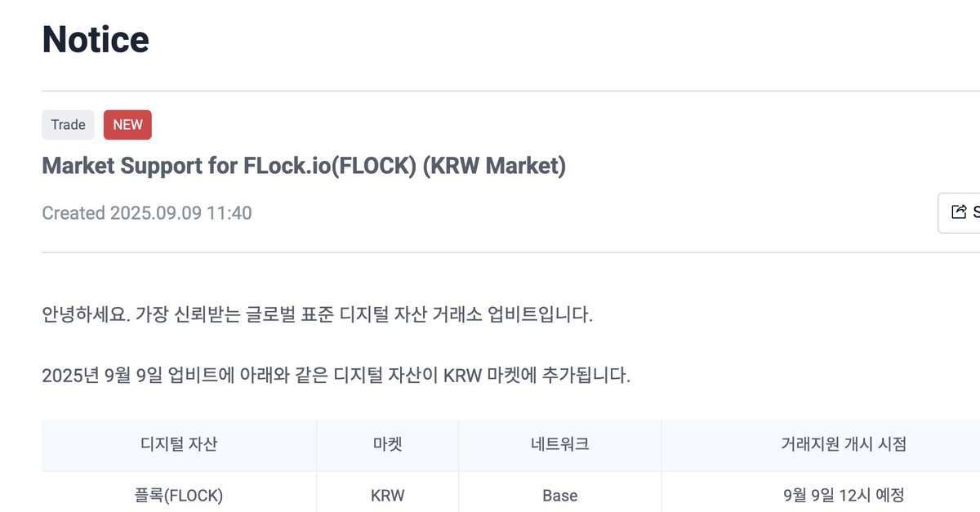Click the Base network table cell

click(x=559, y=495)
